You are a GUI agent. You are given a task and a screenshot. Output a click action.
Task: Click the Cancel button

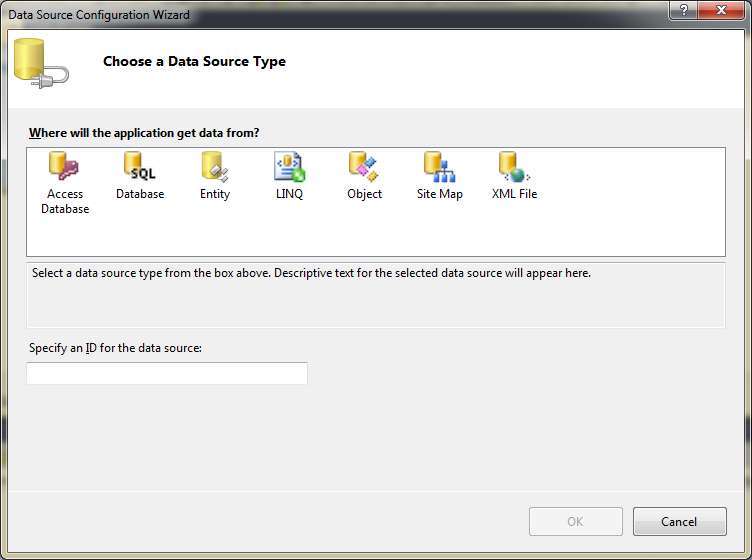pos(680,521)
